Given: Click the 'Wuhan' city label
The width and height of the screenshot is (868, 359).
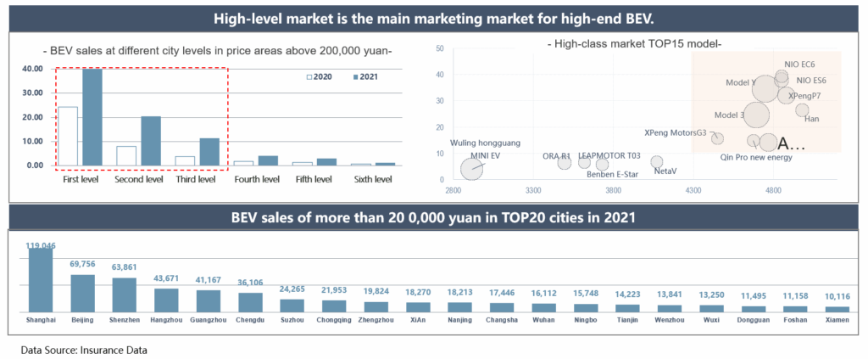Looking at the screenshot, I should 543,320.
